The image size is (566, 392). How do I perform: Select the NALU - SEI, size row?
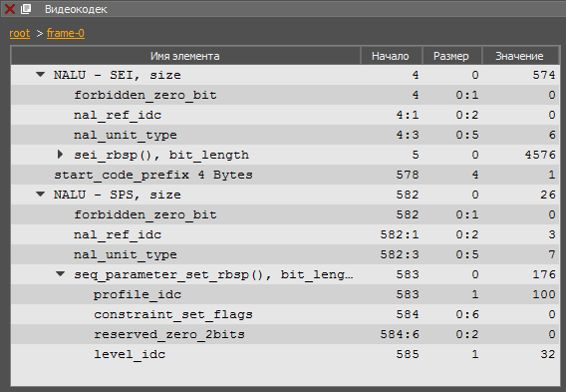point(285,75)
